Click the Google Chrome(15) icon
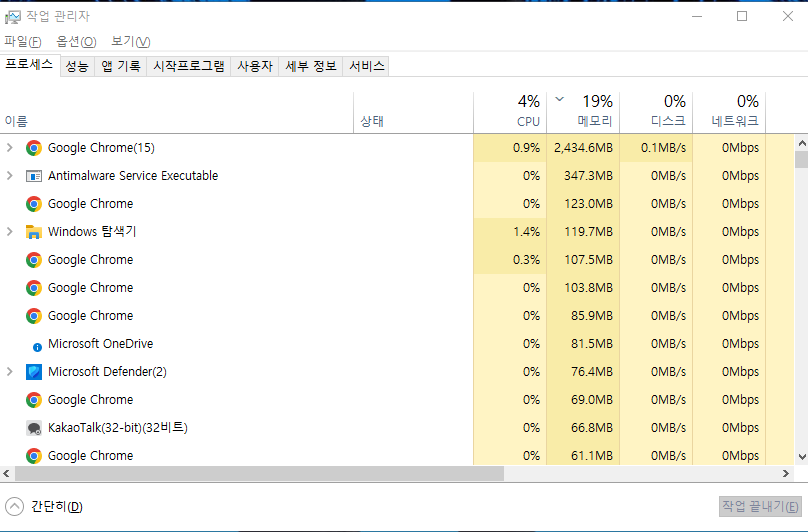This screenshot has height=532, width=808. tap(34, 148)
